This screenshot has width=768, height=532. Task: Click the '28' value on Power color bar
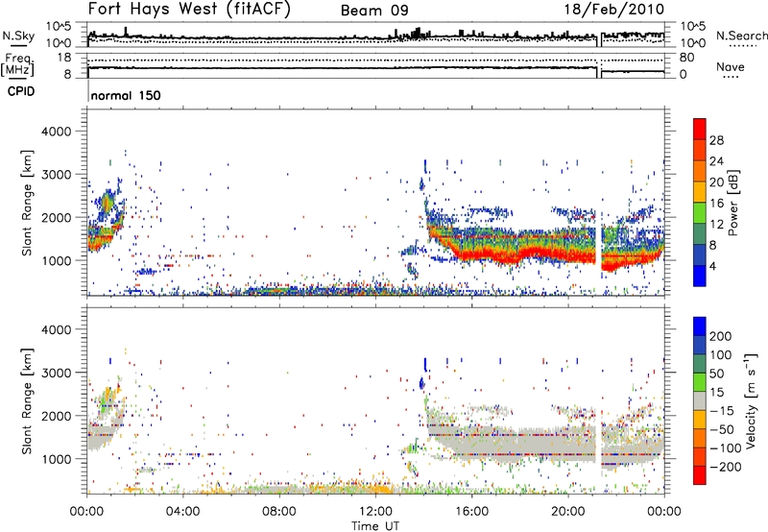tap(716, 140)
